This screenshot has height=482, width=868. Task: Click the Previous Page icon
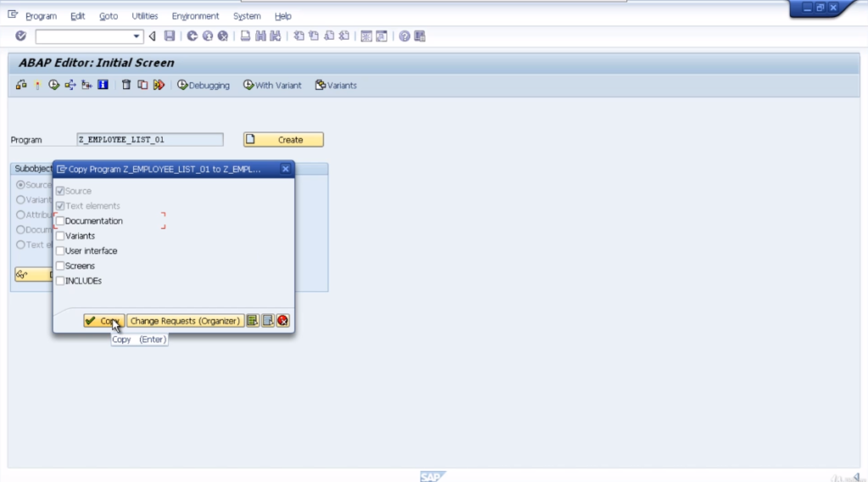[314, 36]
